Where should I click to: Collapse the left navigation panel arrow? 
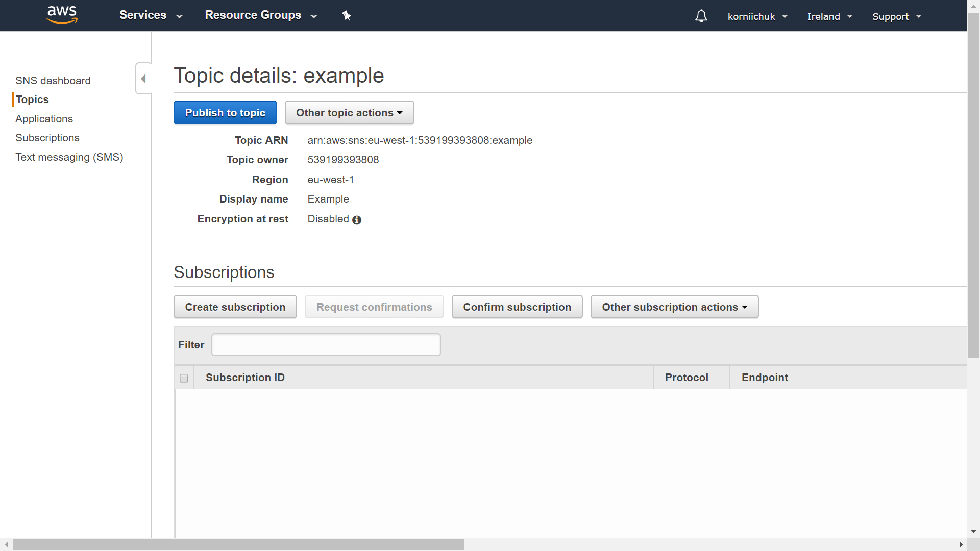[143, 79]
